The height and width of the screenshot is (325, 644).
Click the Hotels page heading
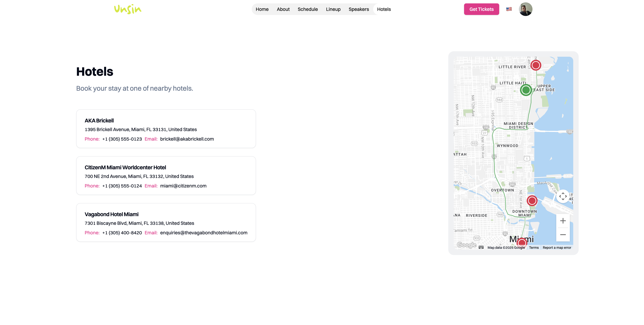(x=95, y=72)
